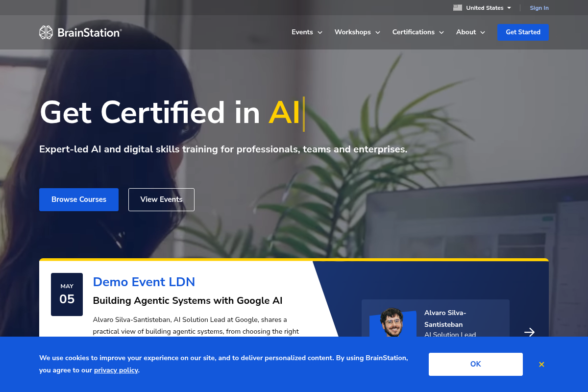The width and height of the screenshot is (588, 392).
Task: Open the Certifications navigation menu
Action: pos(418,32)
